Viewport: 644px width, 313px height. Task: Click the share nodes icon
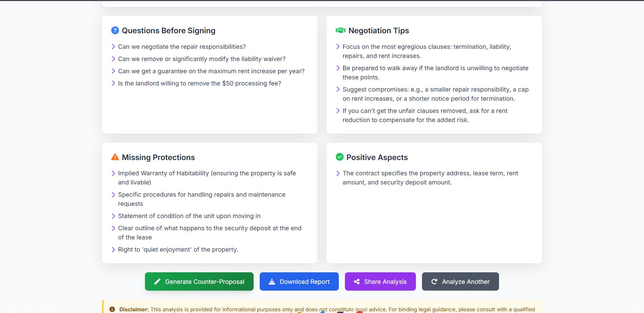click(x=357, y=282)
